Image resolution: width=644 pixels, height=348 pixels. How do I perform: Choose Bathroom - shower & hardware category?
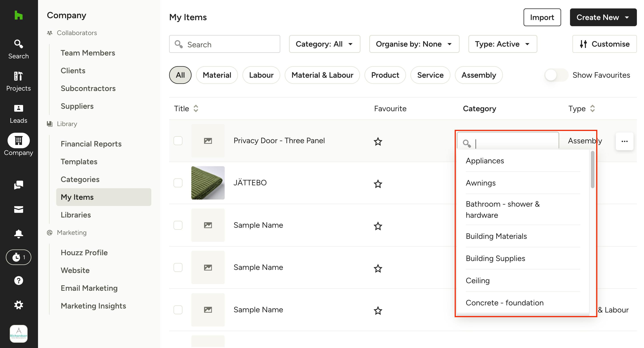pyautogui.click(x=522, y=210)
